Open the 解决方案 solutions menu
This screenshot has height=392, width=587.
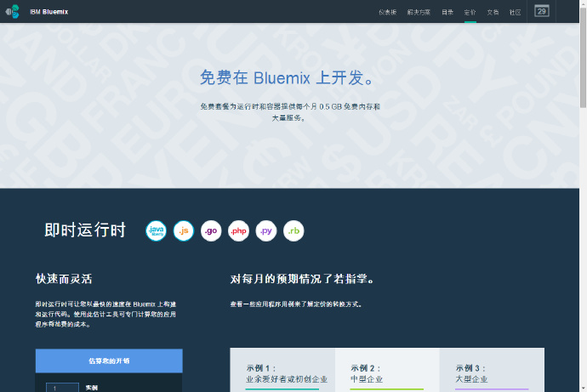click(419, 13)
